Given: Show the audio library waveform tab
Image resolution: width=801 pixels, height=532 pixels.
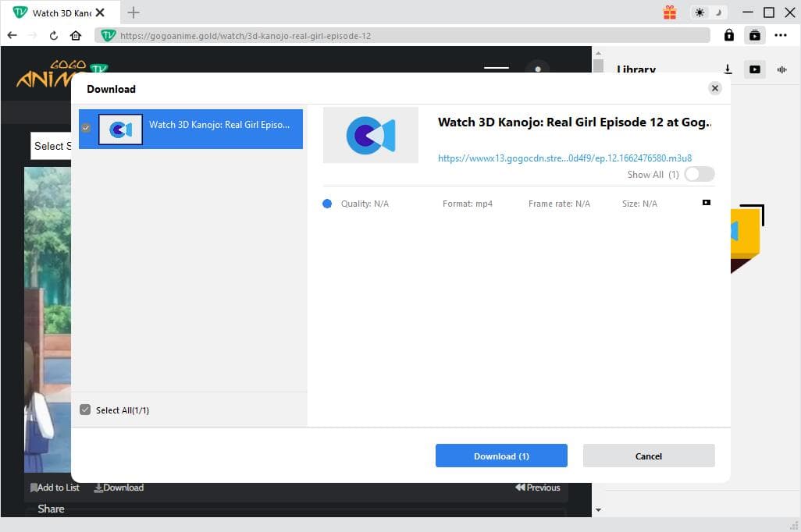Looking at the screenshot, I should [781, 69].
